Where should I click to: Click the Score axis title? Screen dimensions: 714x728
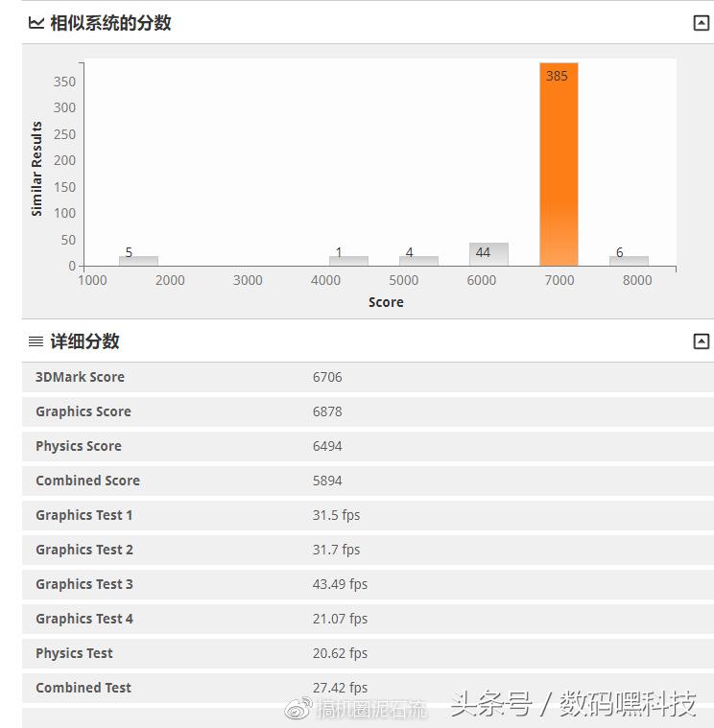pyautogui.click(x=386, y=302)
